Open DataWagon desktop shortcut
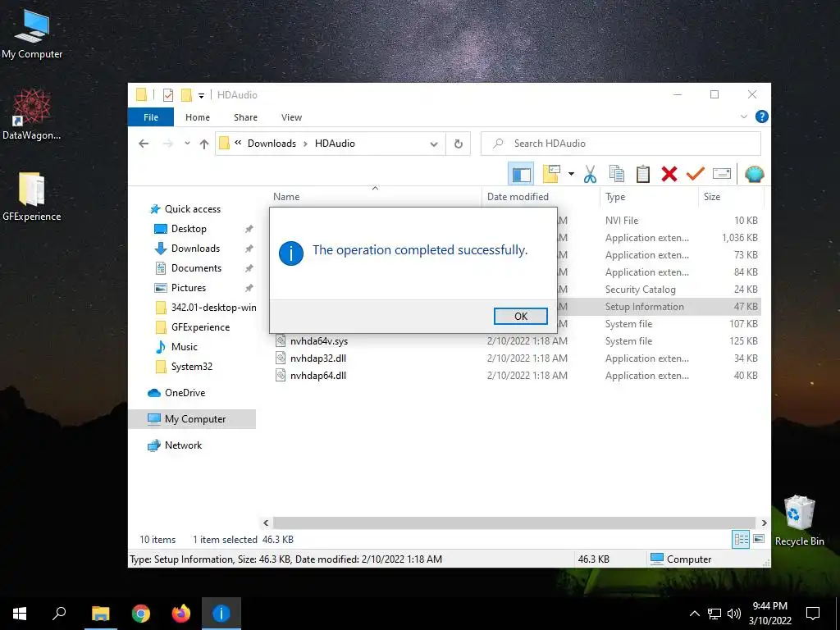This screenshot has height=630, width=840. tap(32, 115)
